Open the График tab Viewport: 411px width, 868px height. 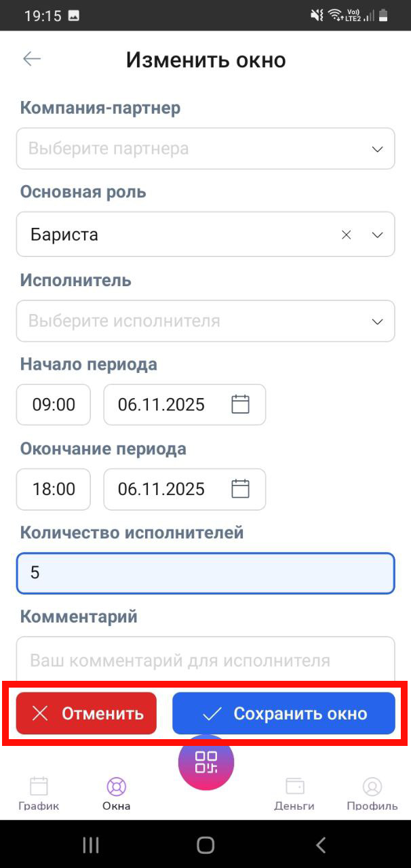(39, 793)
